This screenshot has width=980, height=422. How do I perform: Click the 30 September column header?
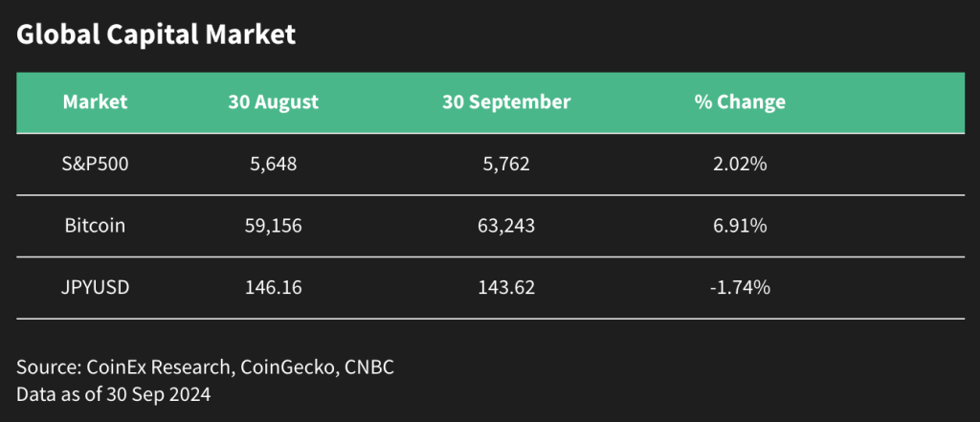pyautogui.click(x=506, y=101)
